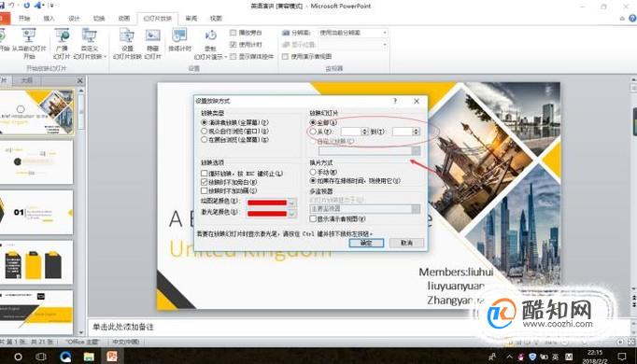This screenshot has height=364, width=637.
Task: Open the Transitions ribbon tab
Action: (x=99, y=19)
